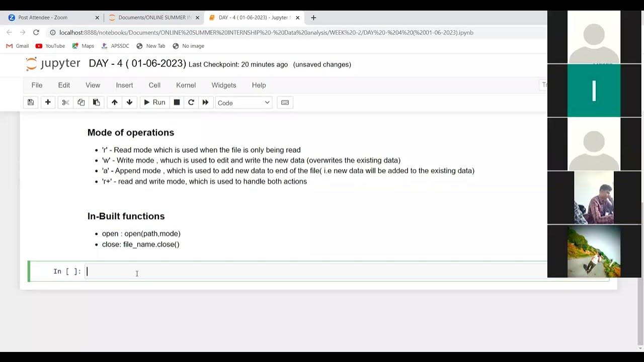Screen dimensions: 644x362
Task: Select the top avatar participant tile
Action: click(594, 37)
